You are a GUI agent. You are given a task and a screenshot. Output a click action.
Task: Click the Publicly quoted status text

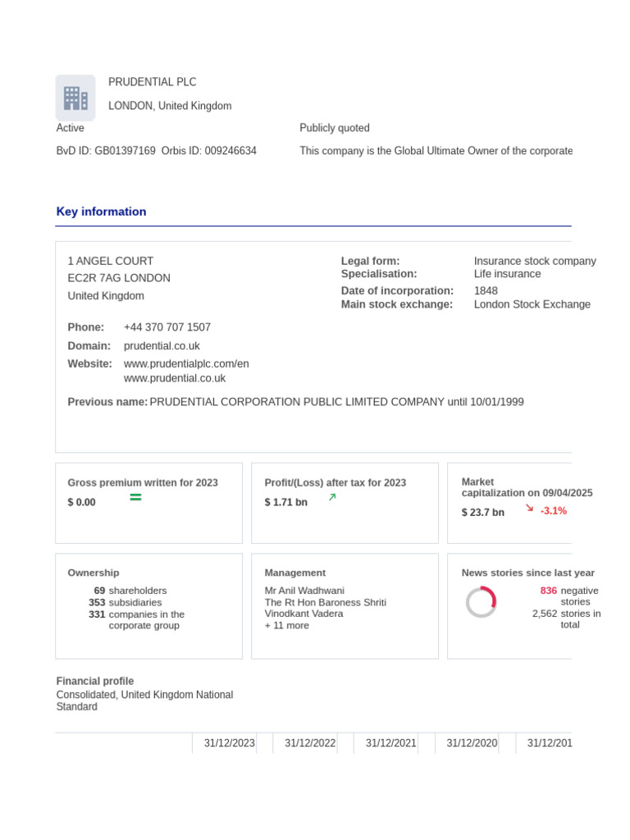tap(335, 127)
